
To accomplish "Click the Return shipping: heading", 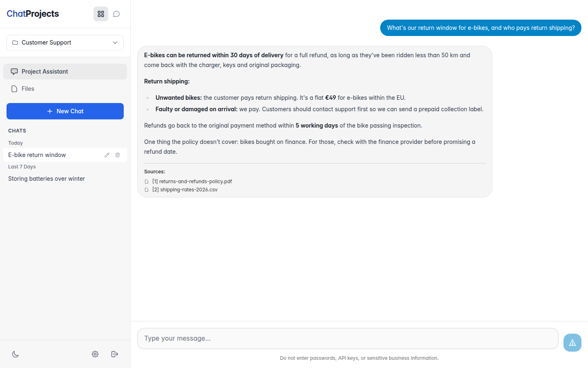I will click(167, 81).
